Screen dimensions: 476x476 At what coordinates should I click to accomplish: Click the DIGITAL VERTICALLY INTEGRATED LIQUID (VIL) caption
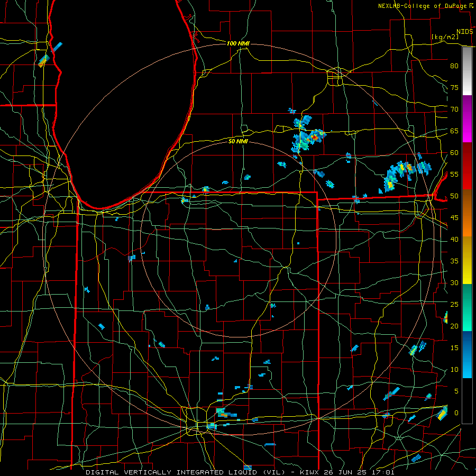pyautogui.click(x=185, y=472)
